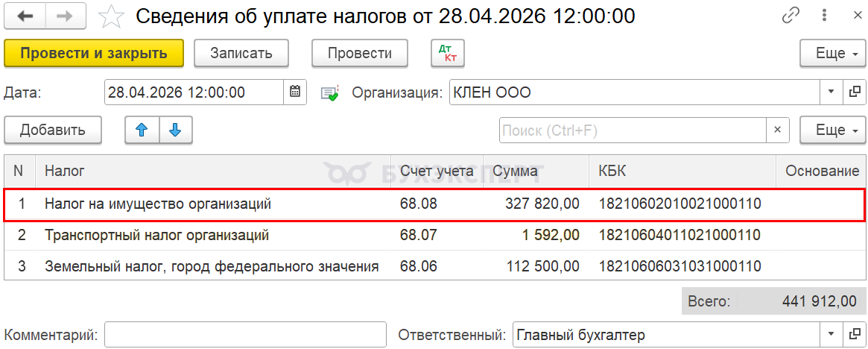Expand the Ответственный dropdown list
The height and width of the screenshot is (349, 868).
point(831,335)
